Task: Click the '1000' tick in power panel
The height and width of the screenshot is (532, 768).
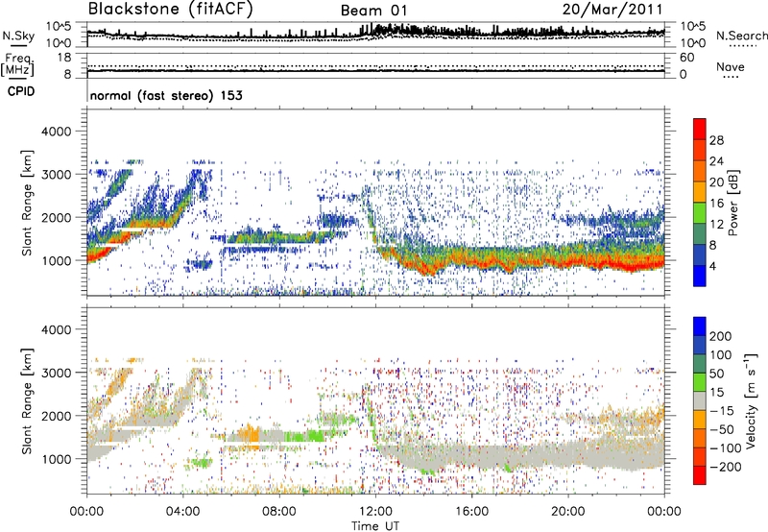Action: tap(57, 260)
